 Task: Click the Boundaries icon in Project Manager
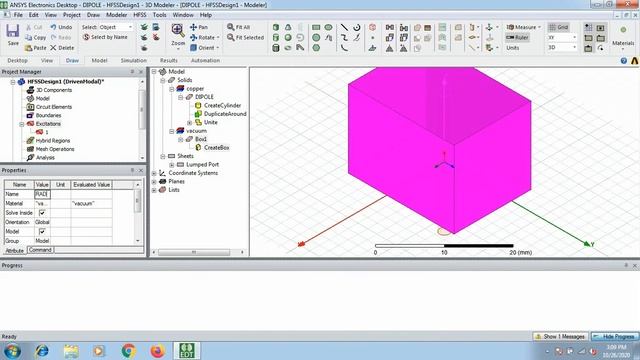30,116
